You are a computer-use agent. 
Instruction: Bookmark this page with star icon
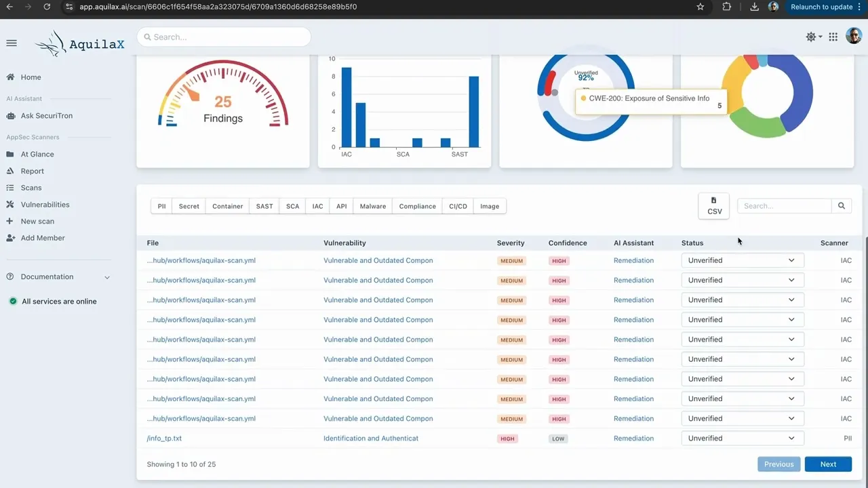coord(701,7)
